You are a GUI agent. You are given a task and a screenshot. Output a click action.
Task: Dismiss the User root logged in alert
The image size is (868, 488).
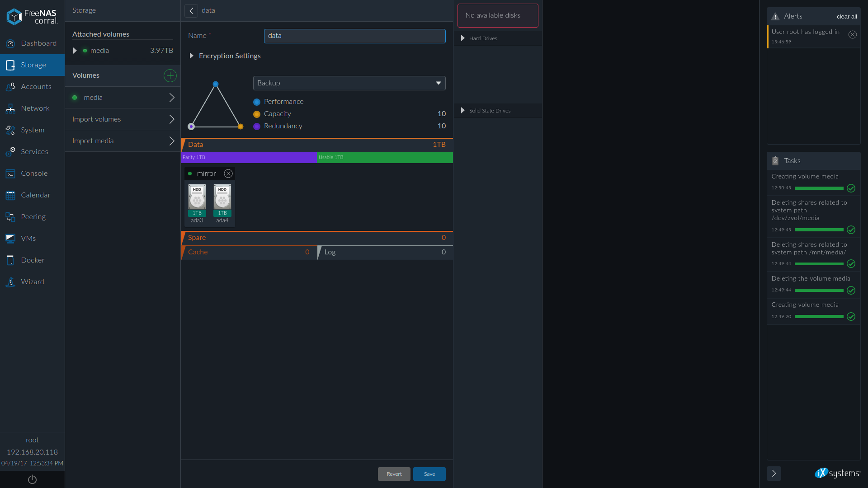click(853, 34)
